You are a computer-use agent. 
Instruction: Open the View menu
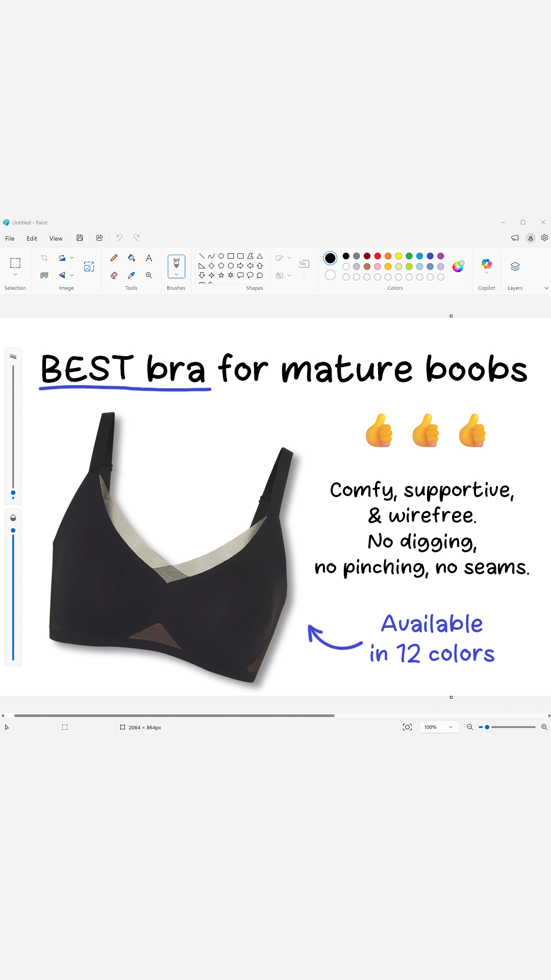pyautogui.click(x=56, y=238)
